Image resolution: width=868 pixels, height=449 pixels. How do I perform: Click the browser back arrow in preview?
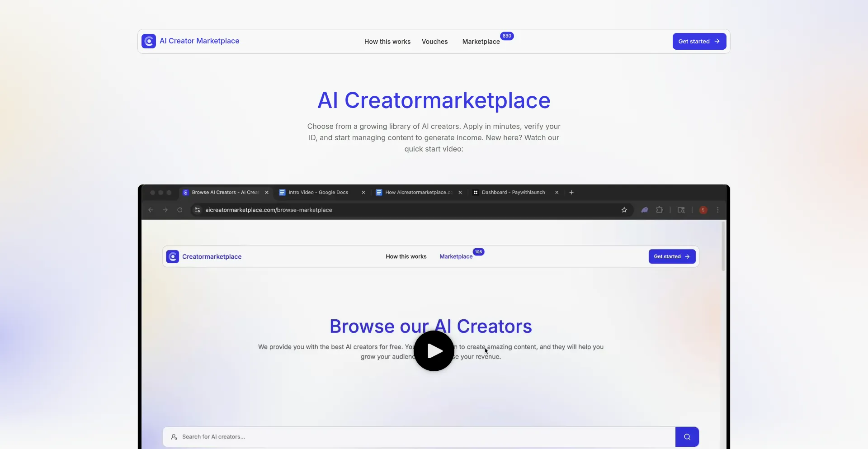tap(151, 210)
